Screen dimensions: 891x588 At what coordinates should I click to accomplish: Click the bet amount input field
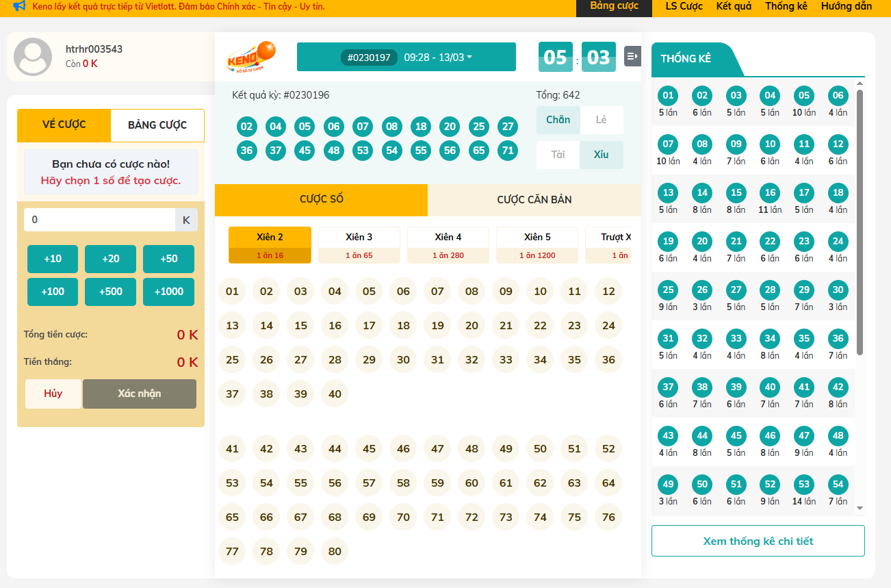(100, 220)
